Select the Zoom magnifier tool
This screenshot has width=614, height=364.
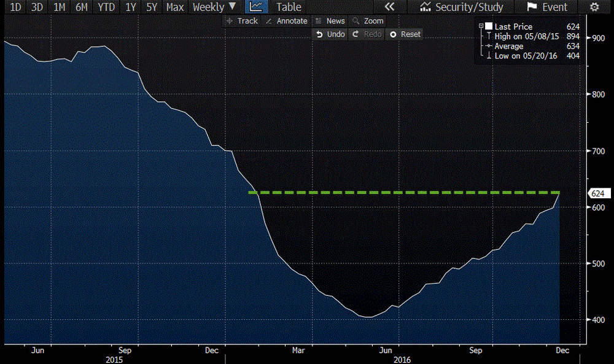368,21
